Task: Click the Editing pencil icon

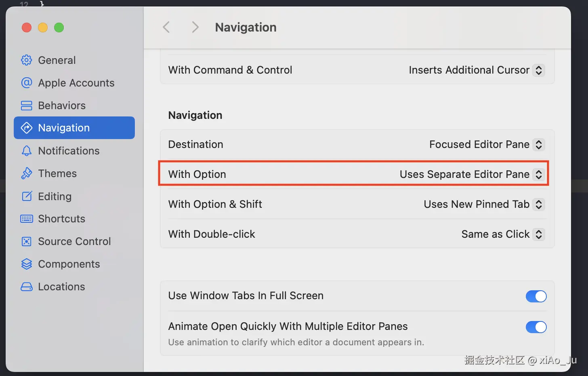Action: pyautogui.click(x=27, y=196)
